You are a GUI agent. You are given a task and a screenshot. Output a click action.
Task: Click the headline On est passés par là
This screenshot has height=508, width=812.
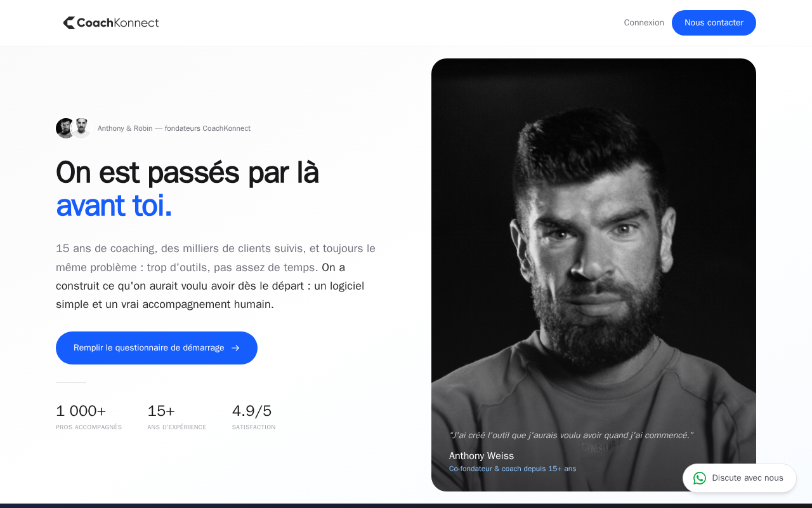(187, 172)
